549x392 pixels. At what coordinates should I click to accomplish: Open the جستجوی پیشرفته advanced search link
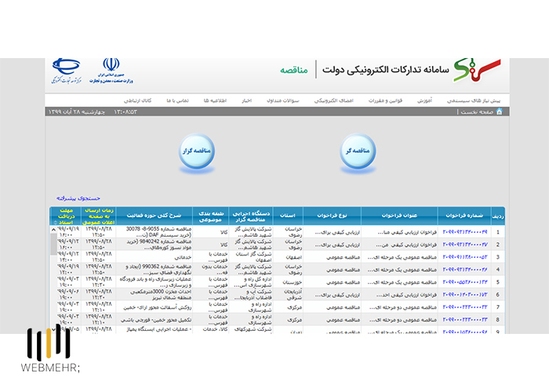78,198
